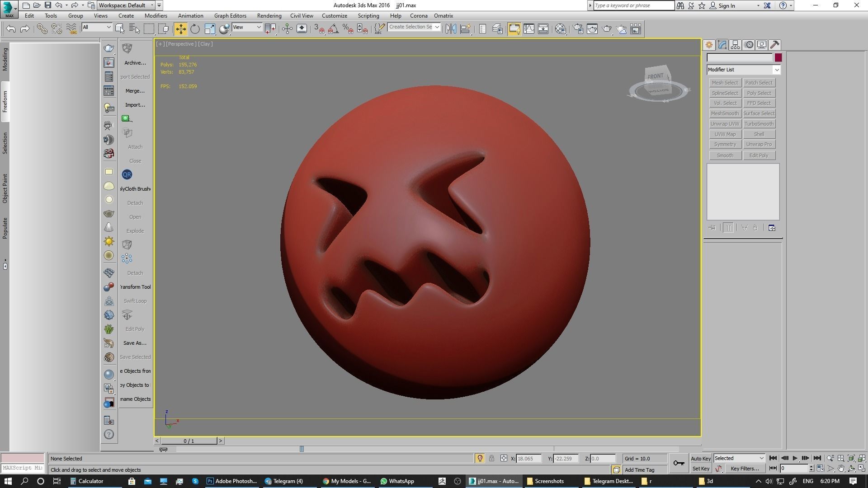Toggle Angle Snap

[334, 29]
